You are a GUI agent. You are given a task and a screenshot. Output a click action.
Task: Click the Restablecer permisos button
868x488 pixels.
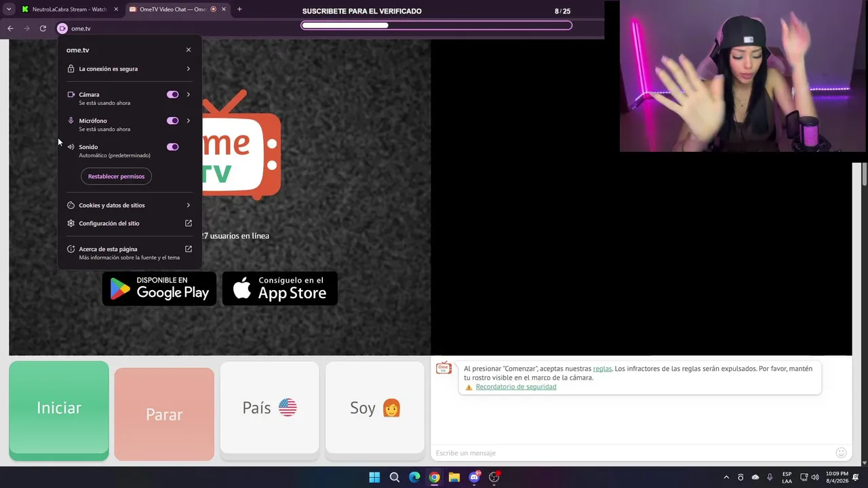[116, 176]
